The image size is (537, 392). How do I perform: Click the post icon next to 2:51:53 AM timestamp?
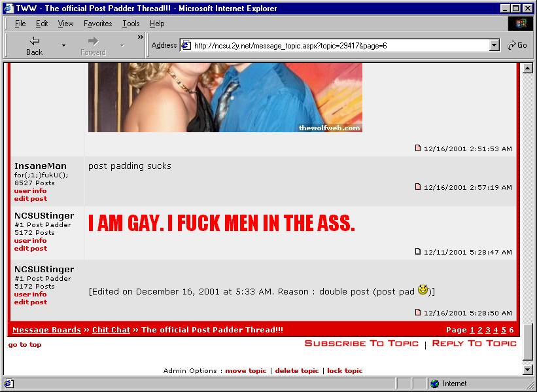point(419,149)
